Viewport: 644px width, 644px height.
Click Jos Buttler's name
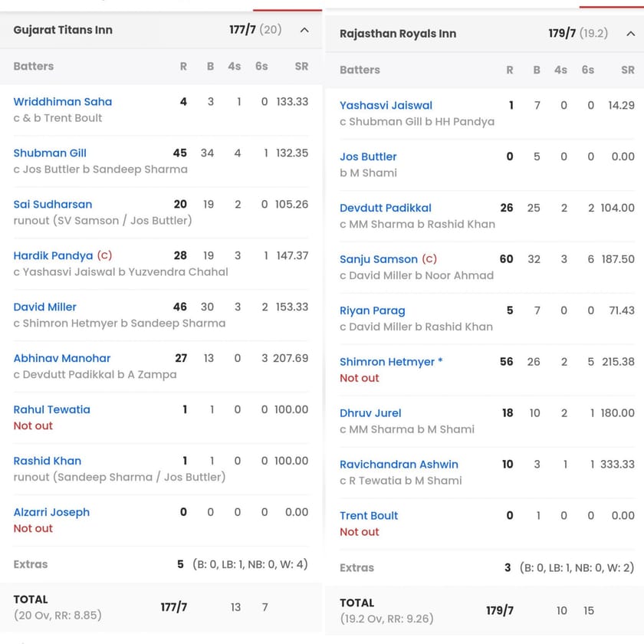tap(368, 156)
